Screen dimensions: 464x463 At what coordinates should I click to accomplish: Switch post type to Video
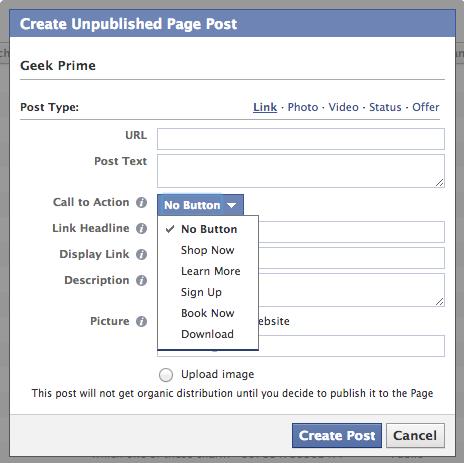click(343, 107)
